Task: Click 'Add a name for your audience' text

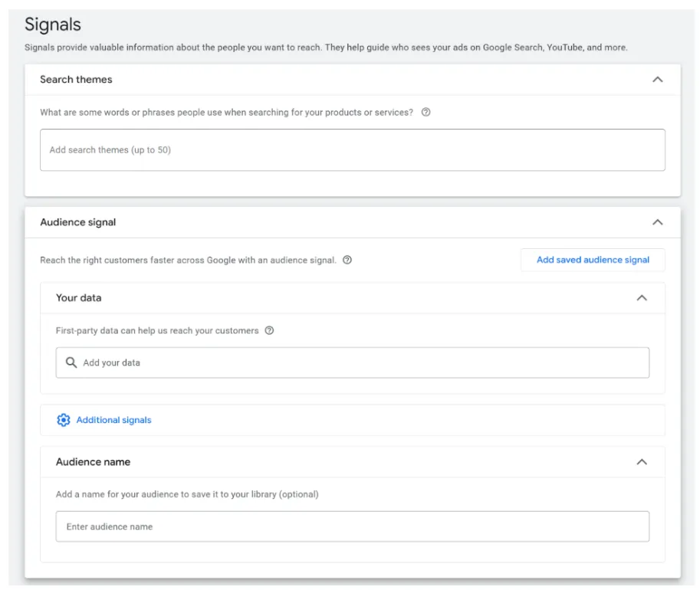Action: 187,494
